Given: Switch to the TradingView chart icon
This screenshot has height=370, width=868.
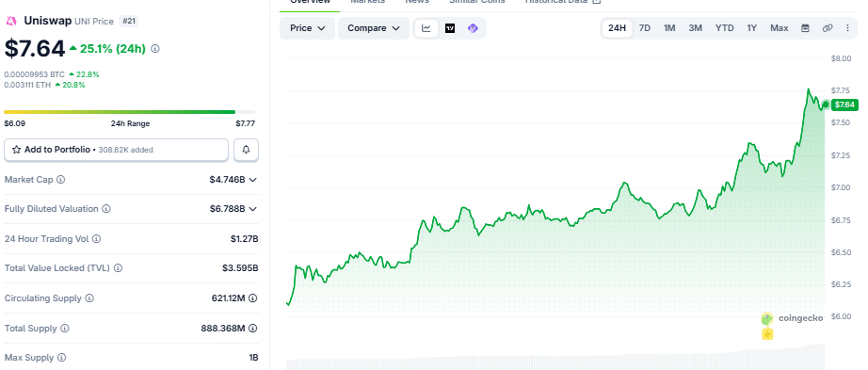Looking at the screenshot, I should (x=450, y=28).
